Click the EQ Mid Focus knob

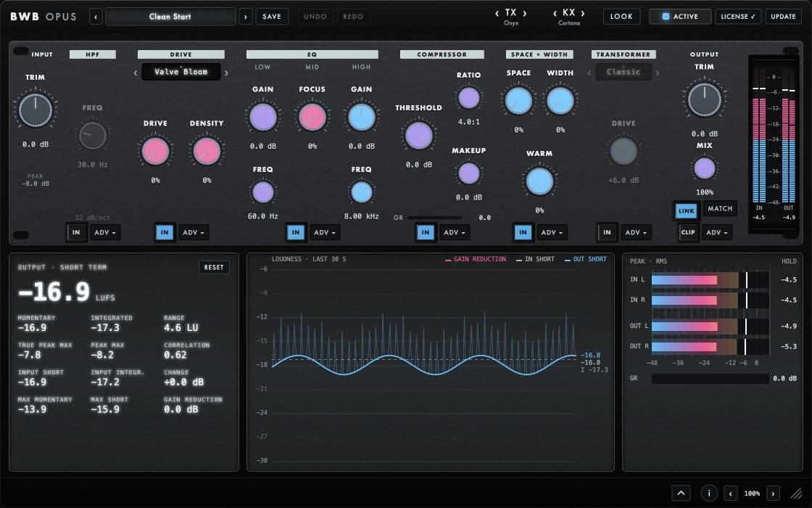312,117
